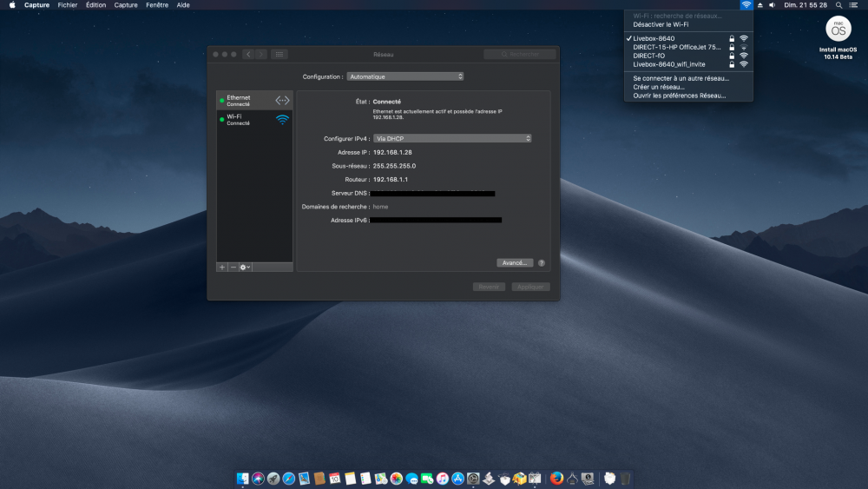Open volume control in menu bar
Screen dimensions: 868x489
tap(773, 5)
